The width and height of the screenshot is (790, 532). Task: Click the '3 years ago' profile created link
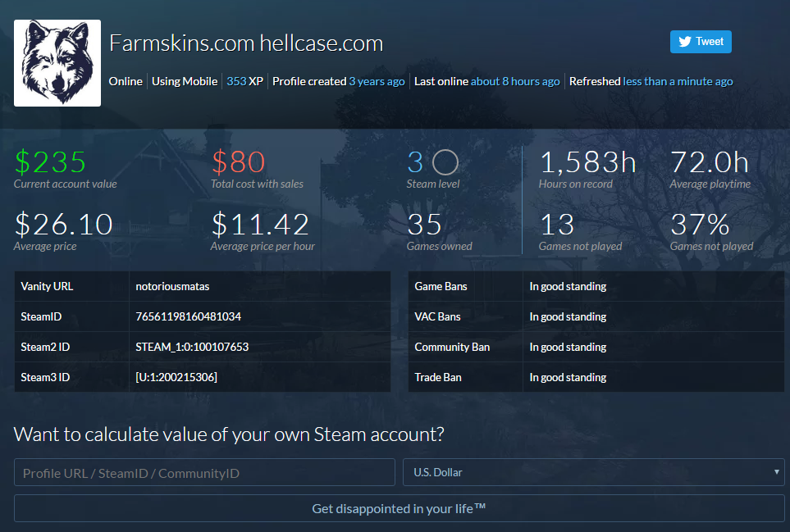coord(377,81)
